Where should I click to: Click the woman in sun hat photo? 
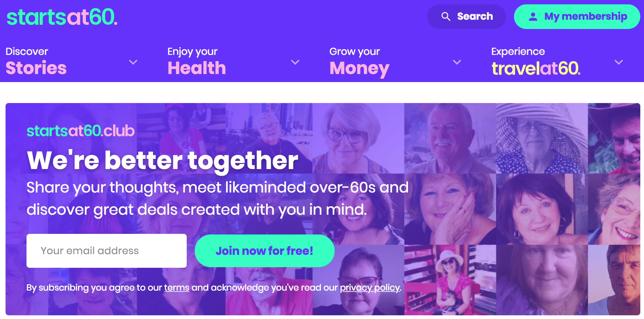542,138
